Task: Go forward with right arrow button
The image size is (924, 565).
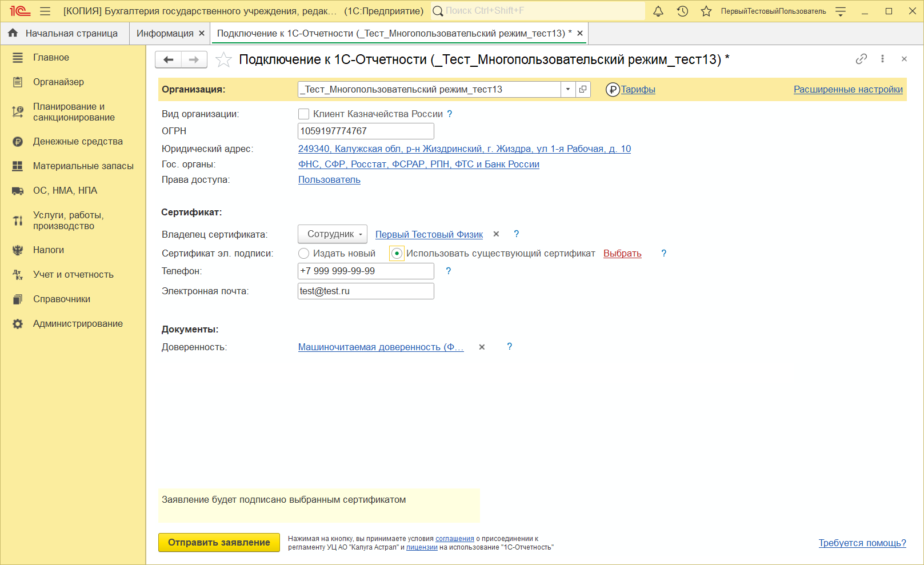Action: (194, 59)
